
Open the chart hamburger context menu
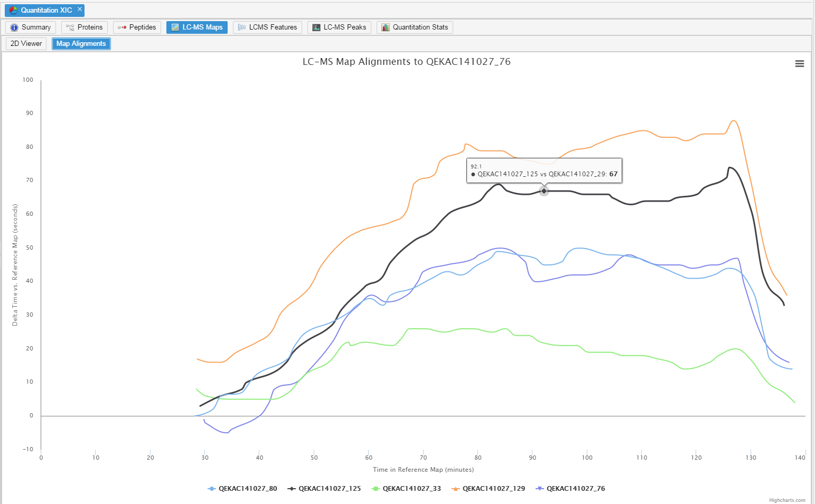tap(799, 63)
